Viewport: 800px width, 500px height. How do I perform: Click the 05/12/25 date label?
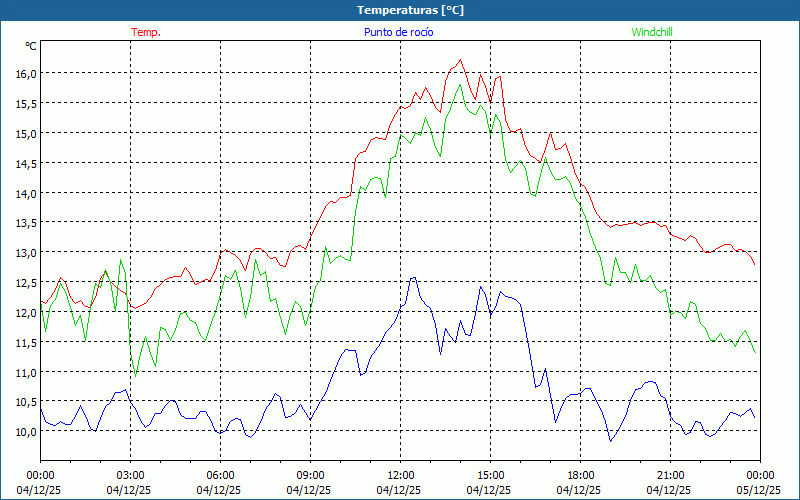(760, 490)
